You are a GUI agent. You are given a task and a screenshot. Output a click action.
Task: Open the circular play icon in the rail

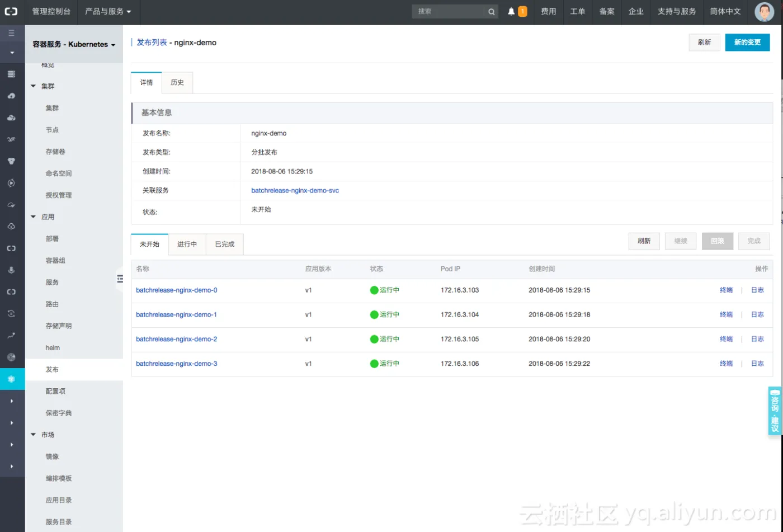[11, 183]
